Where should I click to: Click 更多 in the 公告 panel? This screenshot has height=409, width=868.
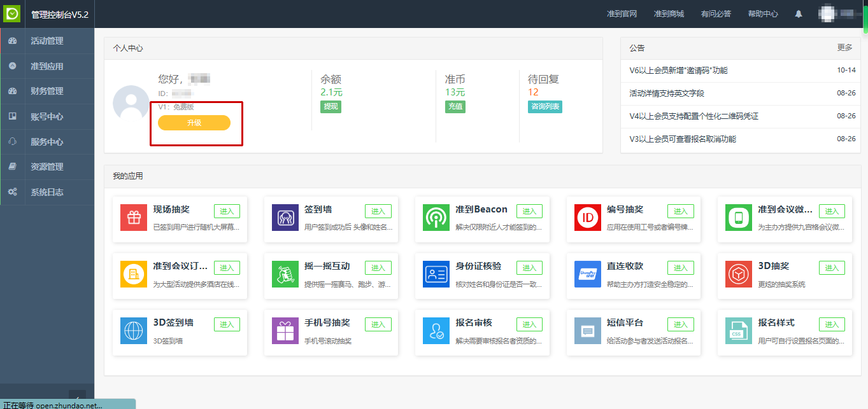(x=844, y=48)
